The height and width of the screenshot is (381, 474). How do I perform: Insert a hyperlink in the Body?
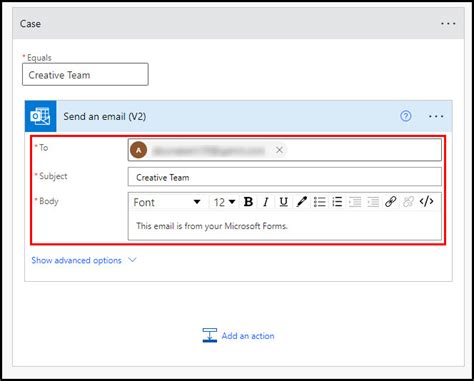click(x=390, y=202)
